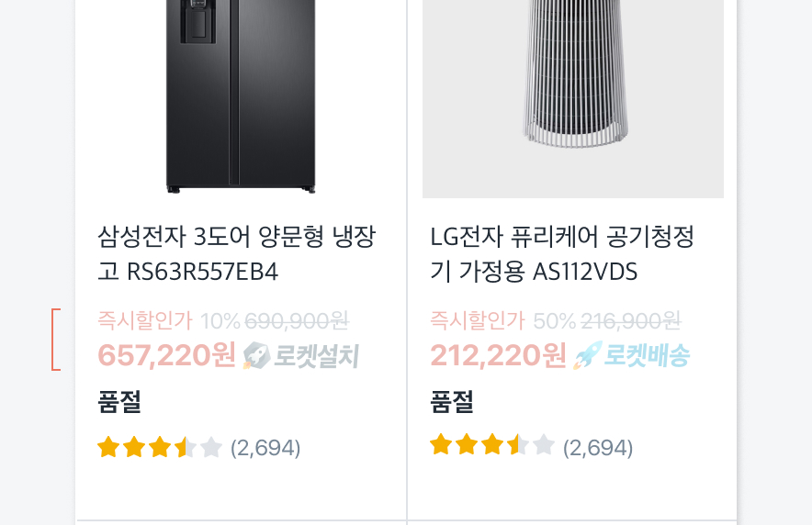Open the Samsung refrigerator product image

coord(241,96)
